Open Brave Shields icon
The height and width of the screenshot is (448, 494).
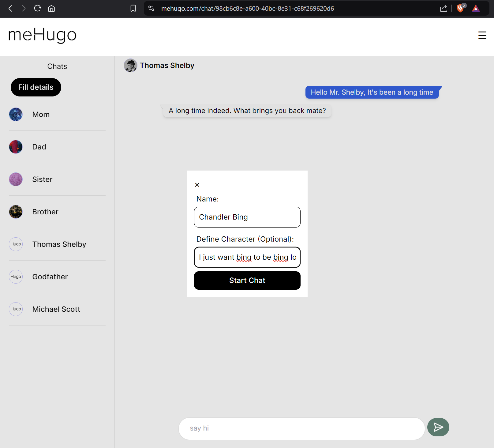point(461,8)
